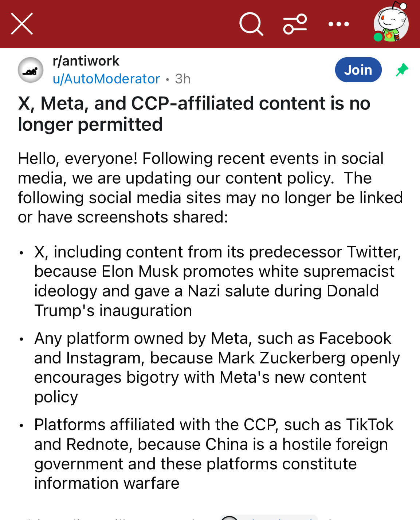The image size is (420, 520).
Task: Tap the words 'Mark Zuckerberg' in the post
Action: coord(282,358)
